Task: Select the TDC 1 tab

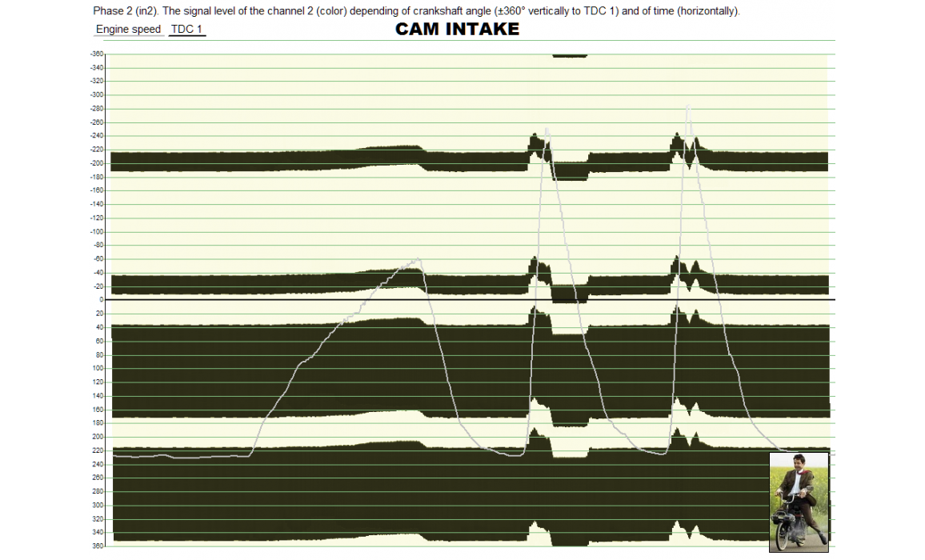Action: tap(187, 30)
